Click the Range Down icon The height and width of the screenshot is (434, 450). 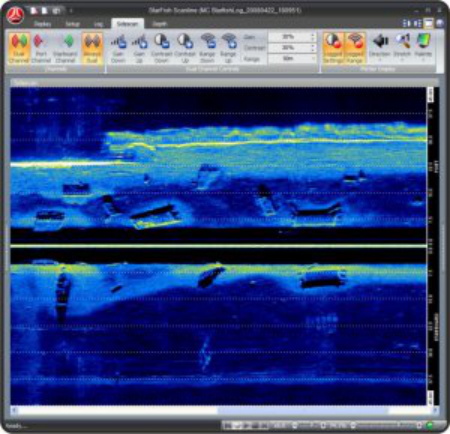coord(207,48)
